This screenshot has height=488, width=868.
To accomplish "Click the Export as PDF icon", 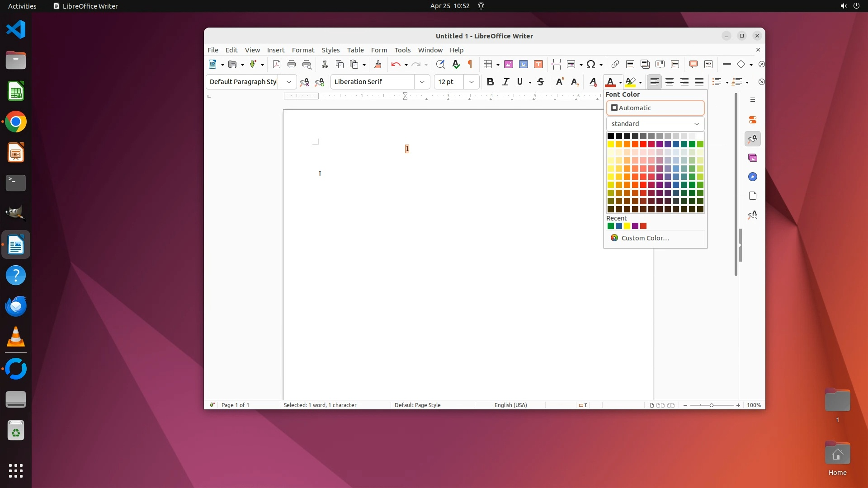I will (x=277, y=64).
